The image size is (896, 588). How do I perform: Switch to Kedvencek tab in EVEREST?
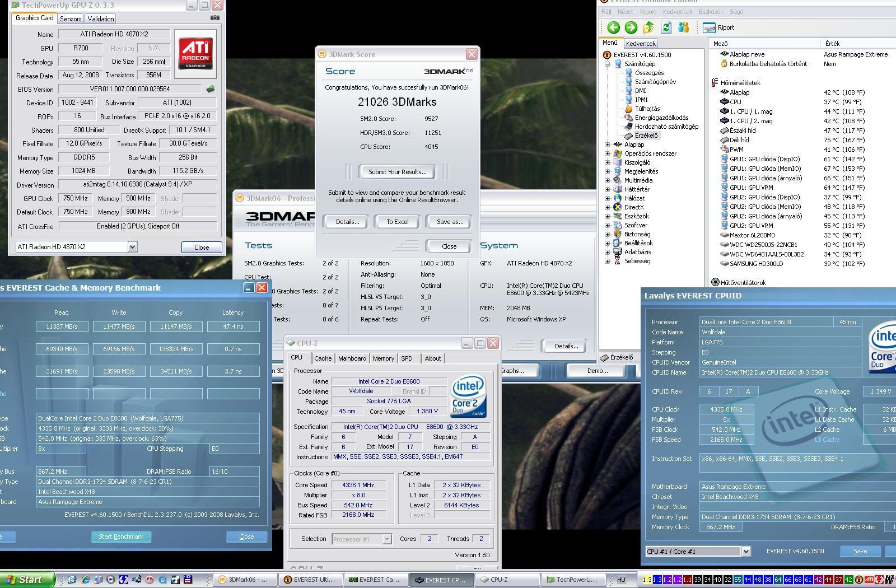[641, 43]
